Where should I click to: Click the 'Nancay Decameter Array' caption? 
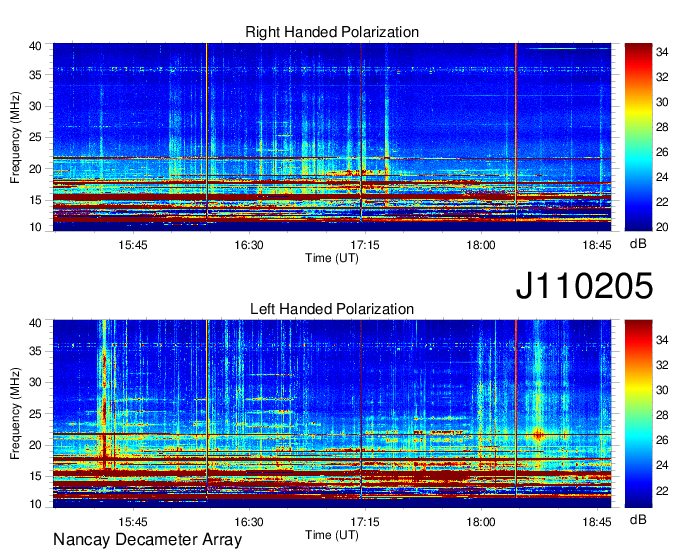(147, 540)
